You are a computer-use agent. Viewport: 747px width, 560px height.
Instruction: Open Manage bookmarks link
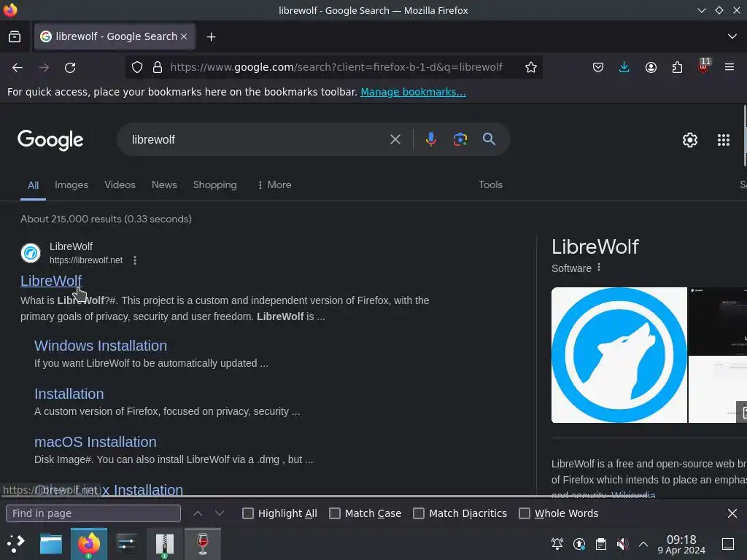point(413,92)
